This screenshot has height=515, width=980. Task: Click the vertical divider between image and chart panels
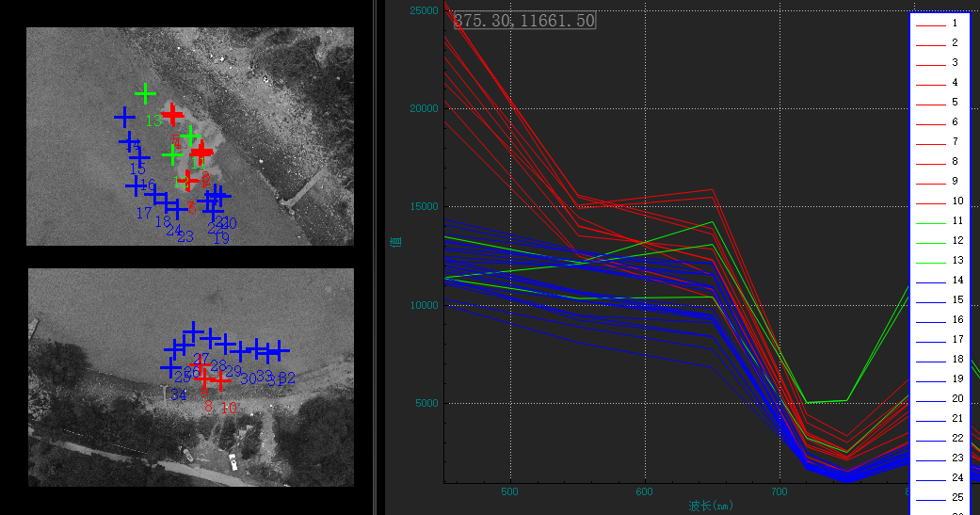point(379,257)
